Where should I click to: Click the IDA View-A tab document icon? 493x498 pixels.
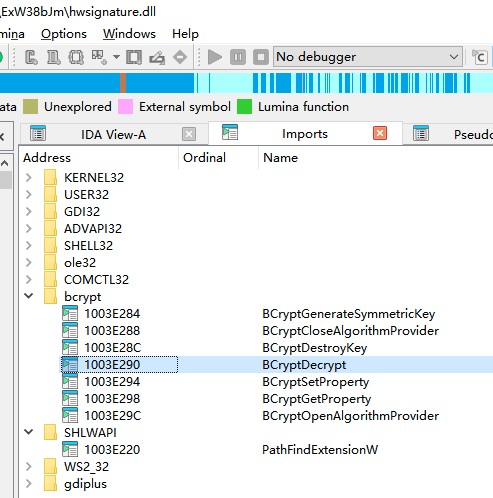38,133
